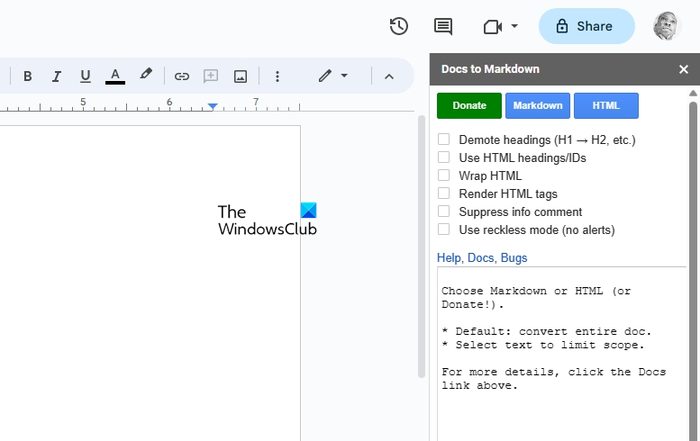This screenshot has width=700, height=441.
Task: Check Render HTML tags option
Action: tap(444, 193)
